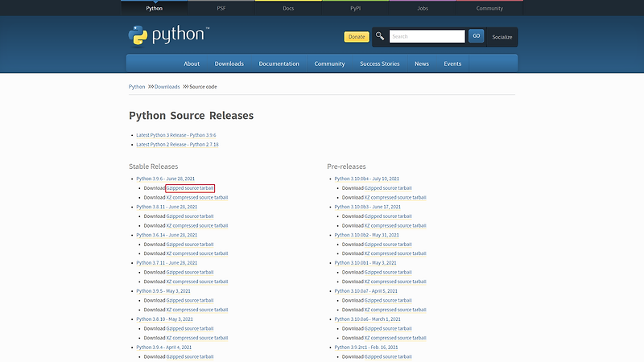
Task: Open the Downloads navigation menu
Action: (229, 64)
